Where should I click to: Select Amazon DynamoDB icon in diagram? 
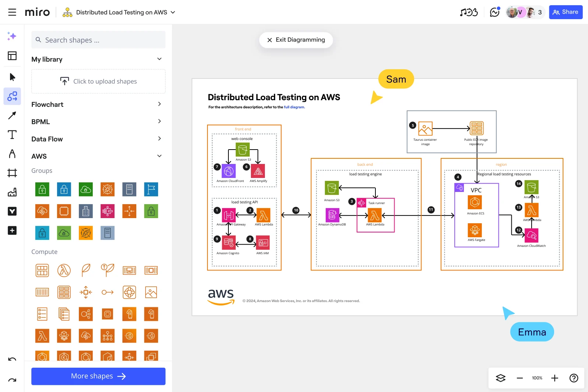[x=332, y=215]
